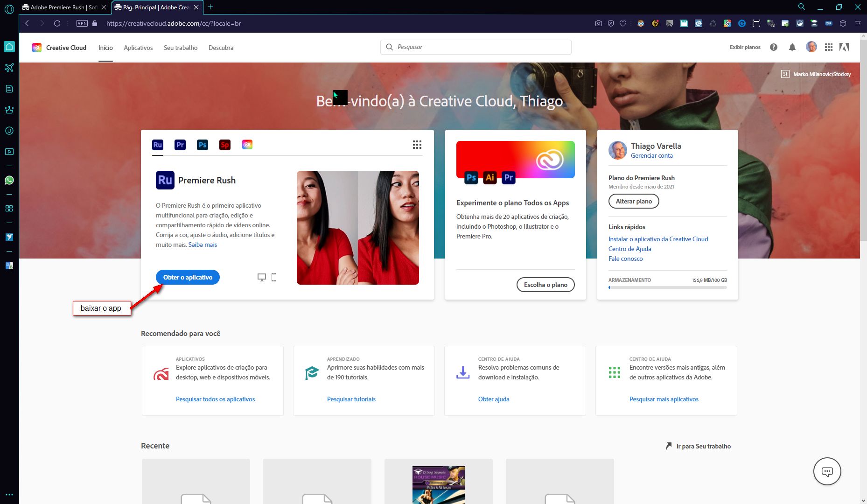
Task: Open the help question mark icon
Action: (774, 47)
